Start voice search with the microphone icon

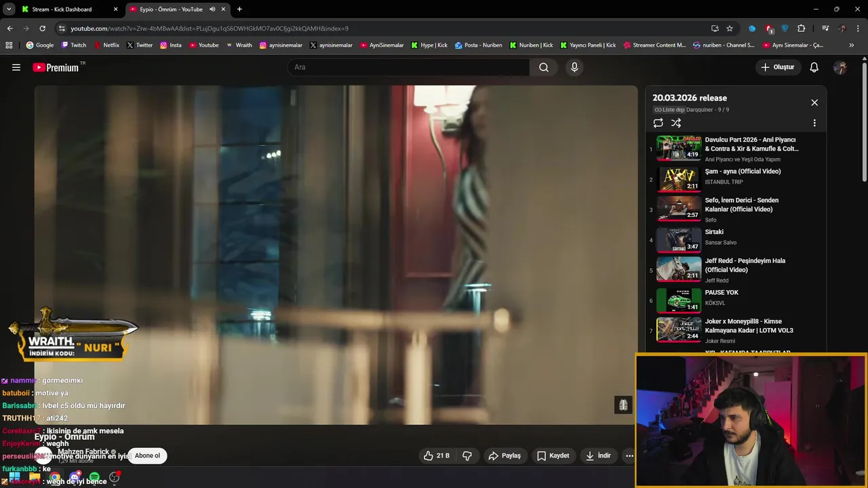coord(574,67)
